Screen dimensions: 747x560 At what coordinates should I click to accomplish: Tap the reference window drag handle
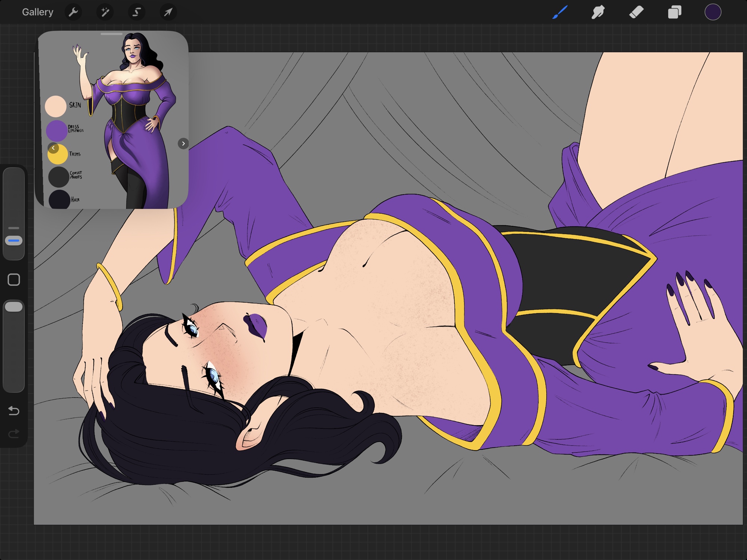[x=111, y=34]
